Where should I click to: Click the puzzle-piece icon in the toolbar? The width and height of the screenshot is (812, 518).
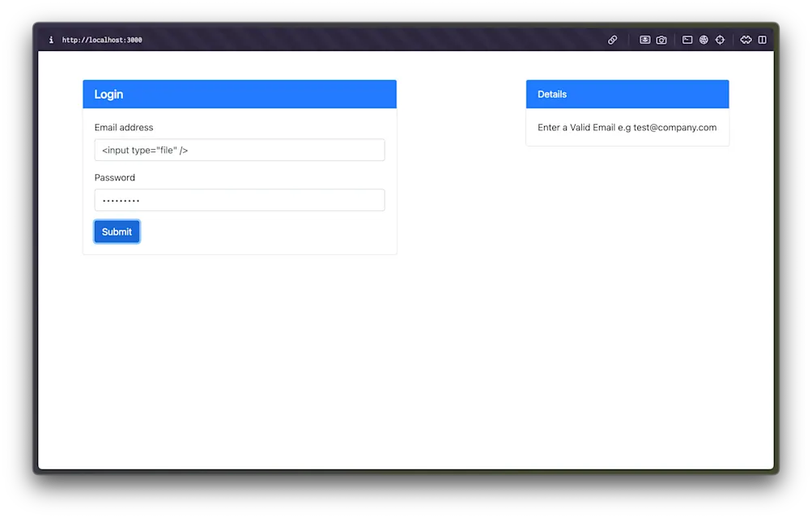click(x=746, y=39)
